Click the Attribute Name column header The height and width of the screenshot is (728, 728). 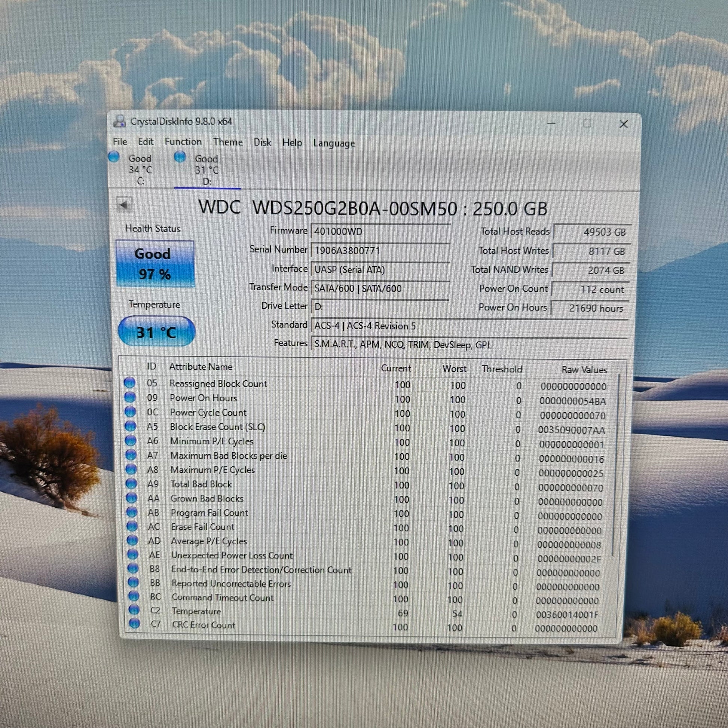[201, 367]
